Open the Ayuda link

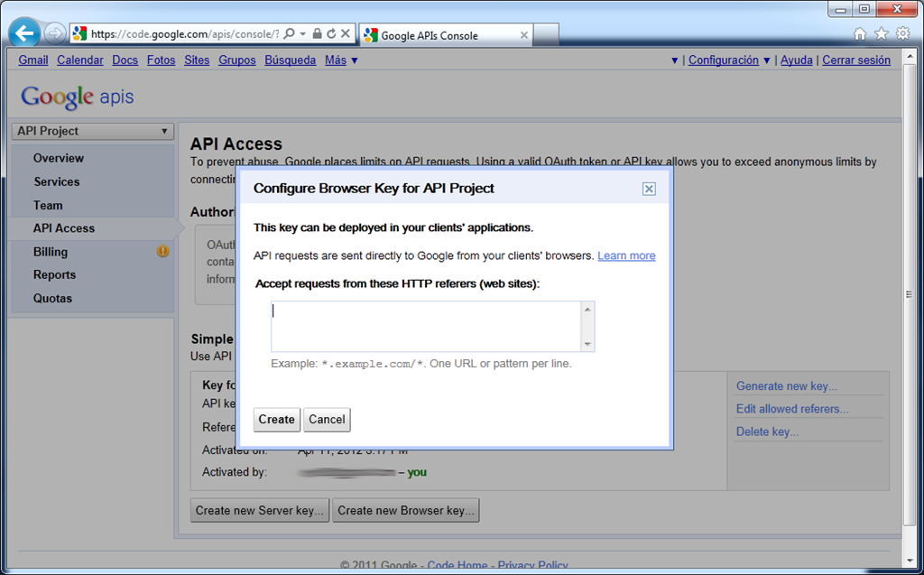797,60
